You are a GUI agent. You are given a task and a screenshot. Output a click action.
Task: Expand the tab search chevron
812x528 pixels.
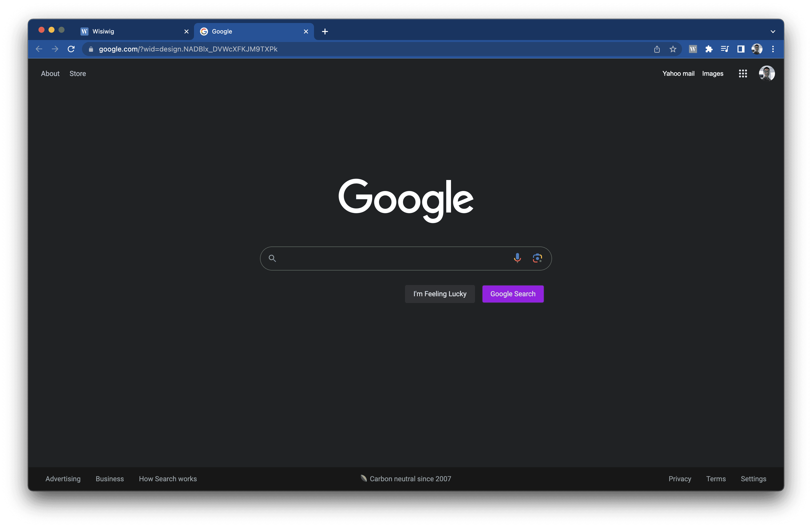pyautogui.click(x=773, y=32)
